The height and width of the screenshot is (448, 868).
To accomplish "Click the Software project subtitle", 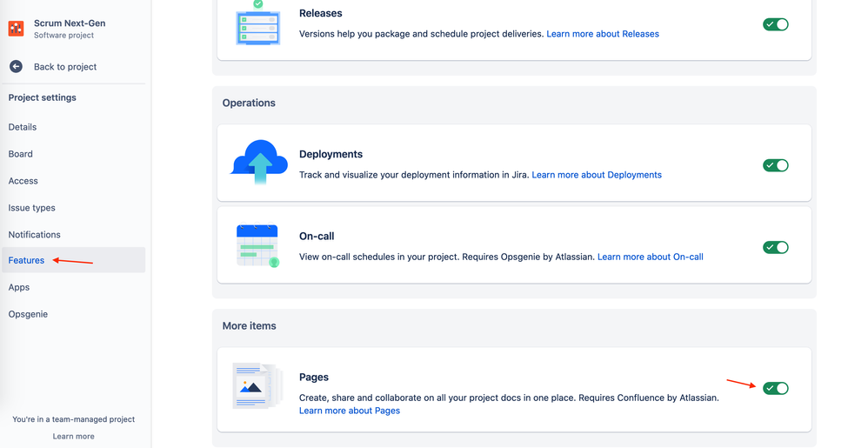I will 63,35.
